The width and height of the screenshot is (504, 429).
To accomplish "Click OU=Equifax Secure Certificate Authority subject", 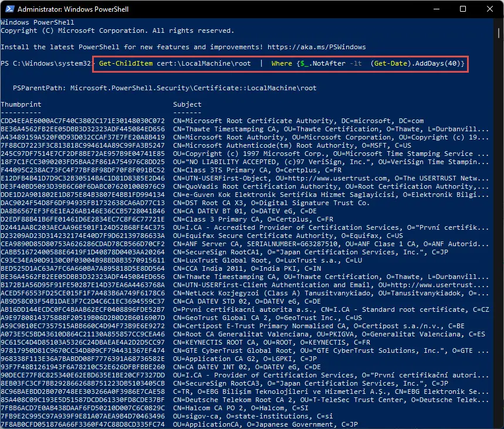I will pos(288,236).
